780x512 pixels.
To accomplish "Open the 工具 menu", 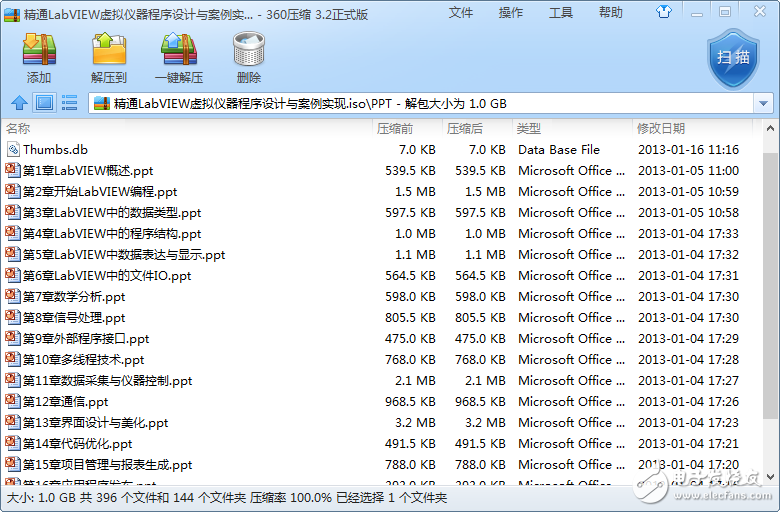I will pyautogui.click(x=561, y=12).
